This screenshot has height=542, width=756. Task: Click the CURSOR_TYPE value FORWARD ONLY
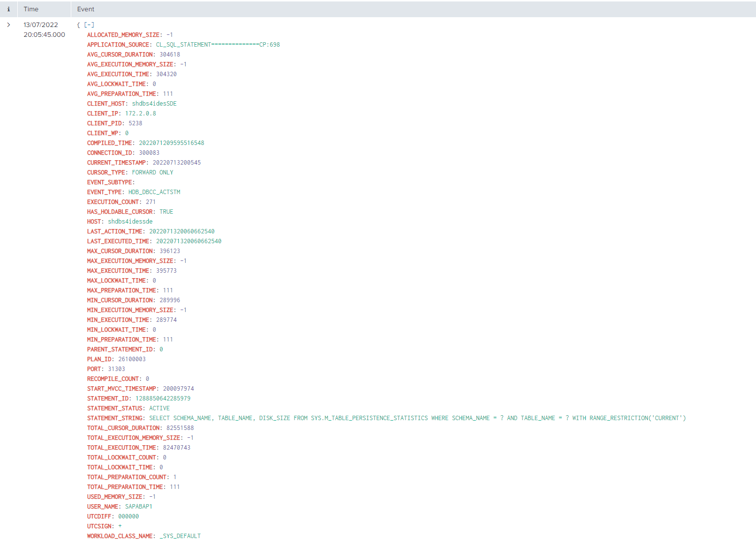(152, 172)
